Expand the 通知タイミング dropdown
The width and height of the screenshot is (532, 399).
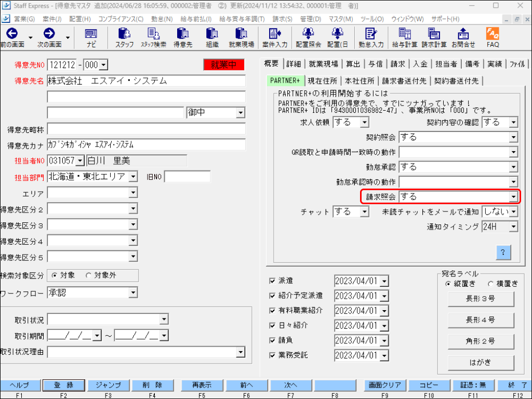coord(513,227)
